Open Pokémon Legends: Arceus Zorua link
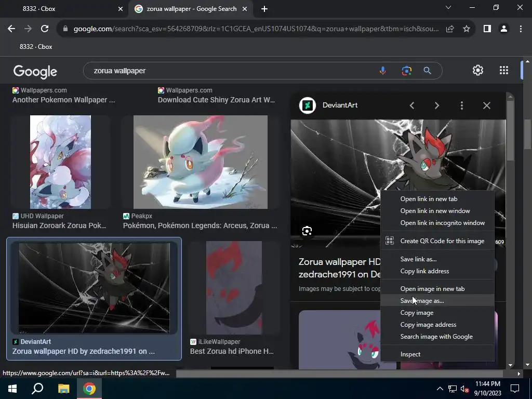Viewport: 532px width, 399px height. pos(200,225)
